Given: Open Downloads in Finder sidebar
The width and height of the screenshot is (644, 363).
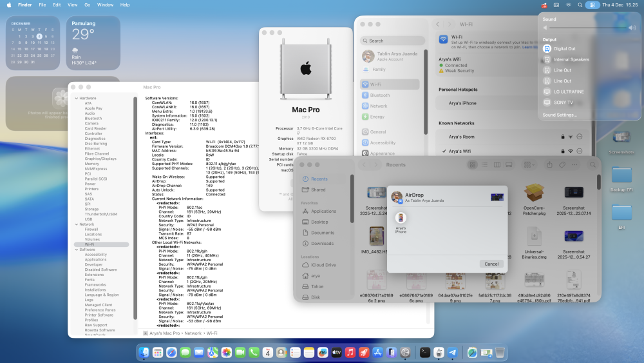Looking at the screenshot, I should tap(323, 243).
